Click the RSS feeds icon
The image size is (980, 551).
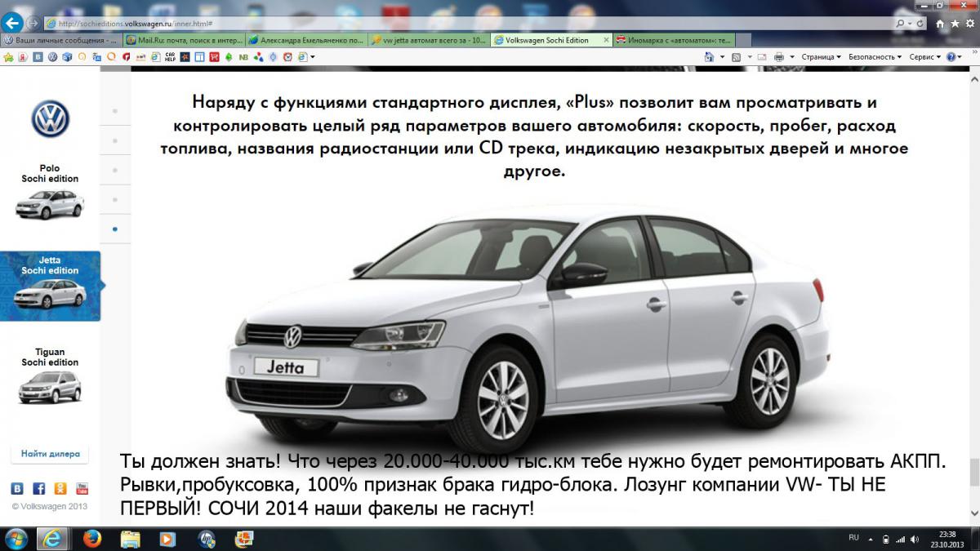[x=736, y=57]
